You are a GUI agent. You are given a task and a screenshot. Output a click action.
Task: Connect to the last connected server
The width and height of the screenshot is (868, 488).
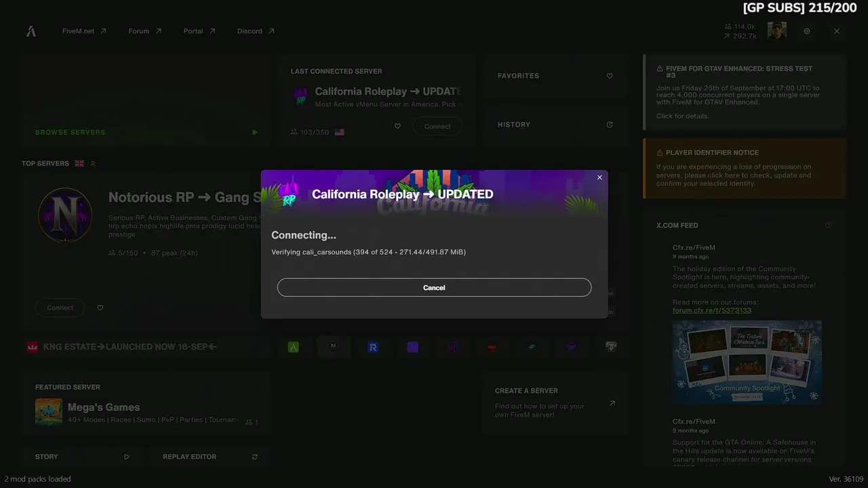coord(437,126)
